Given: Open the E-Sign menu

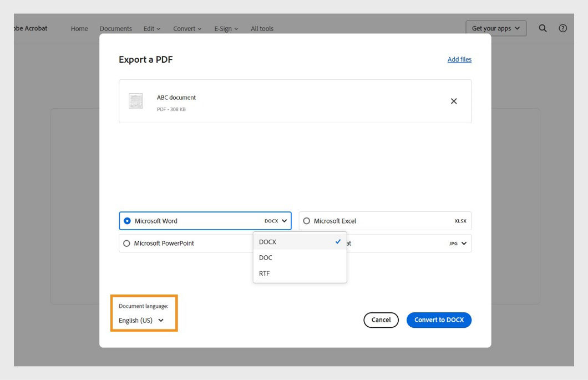Looking at the screenshot, I should coord(225,28).
